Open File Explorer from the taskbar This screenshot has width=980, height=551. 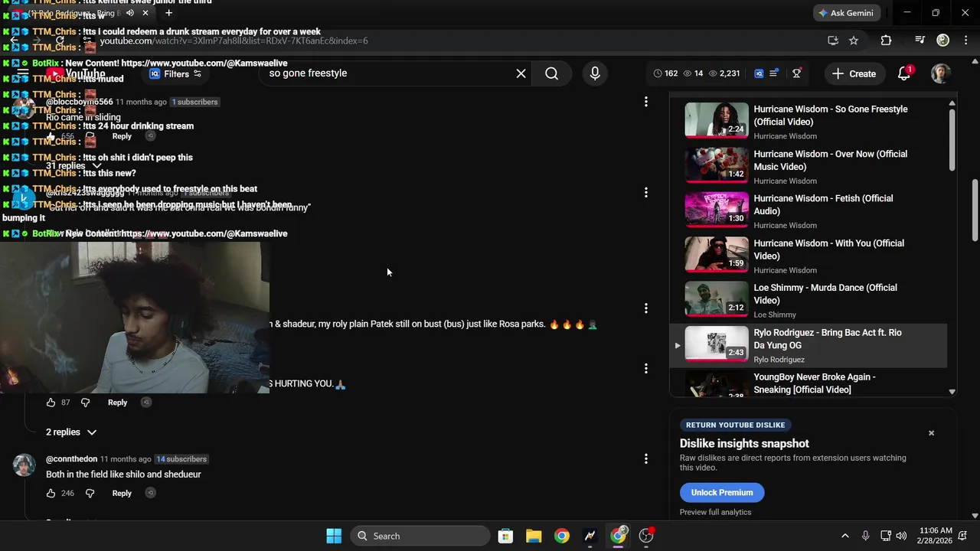(534, 536)
